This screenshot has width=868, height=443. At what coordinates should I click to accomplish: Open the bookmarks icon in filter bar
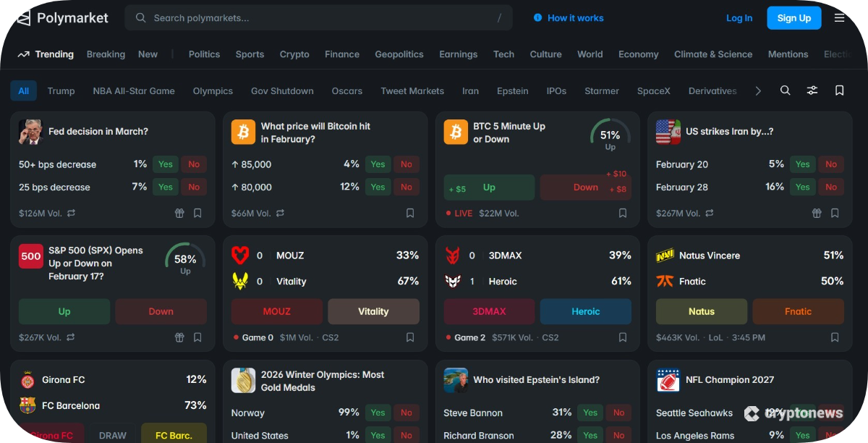click(839, 90)
